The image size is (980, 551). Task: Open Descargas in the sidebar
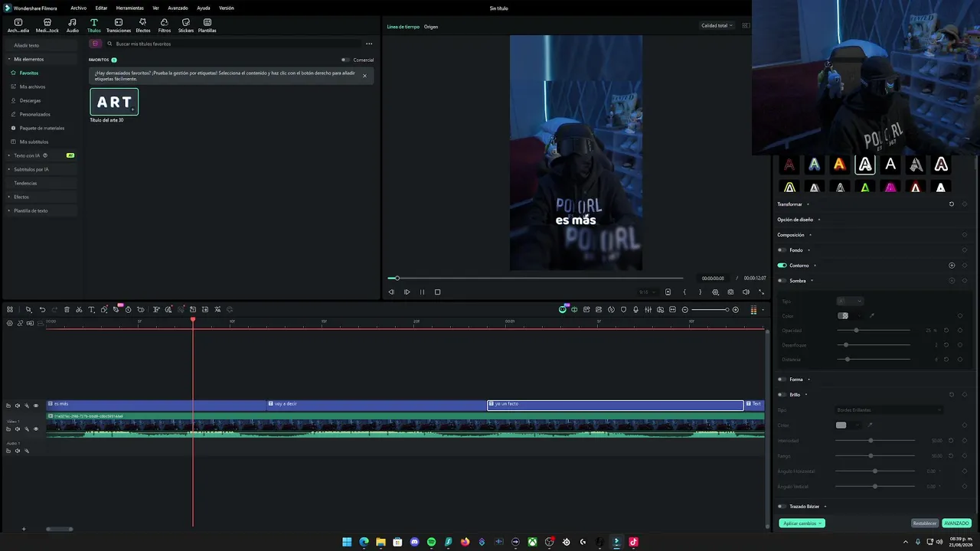31,100
